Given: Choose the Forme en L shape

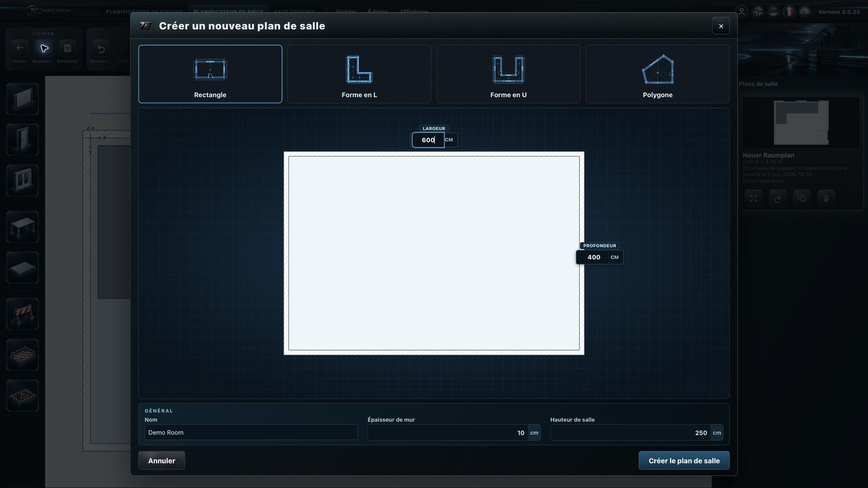Looking at the screenshot, I should [359, 74].
